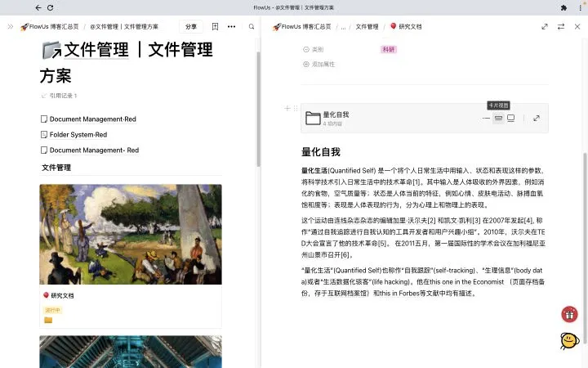
Task: Click the red gift icon button
Action: [x=569, y=314]
